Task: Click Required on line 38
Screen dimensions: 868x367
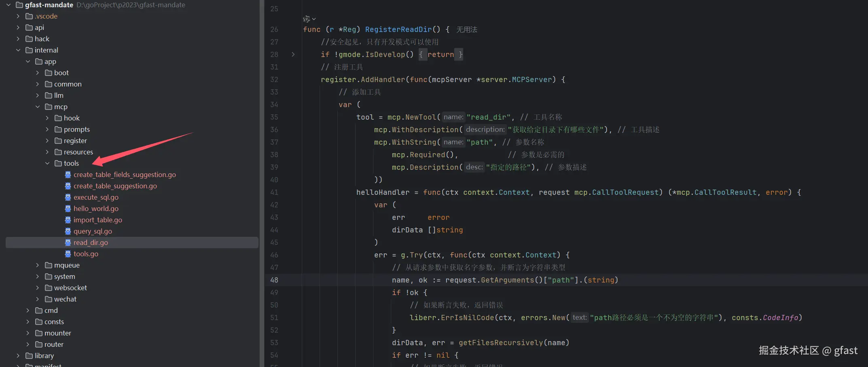Action: click(x=428, y=155)
